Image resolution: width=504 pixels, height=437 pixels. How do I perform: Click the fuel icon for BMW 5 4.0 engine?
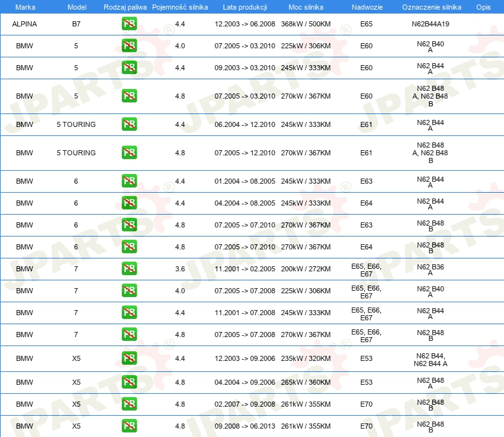129,46
